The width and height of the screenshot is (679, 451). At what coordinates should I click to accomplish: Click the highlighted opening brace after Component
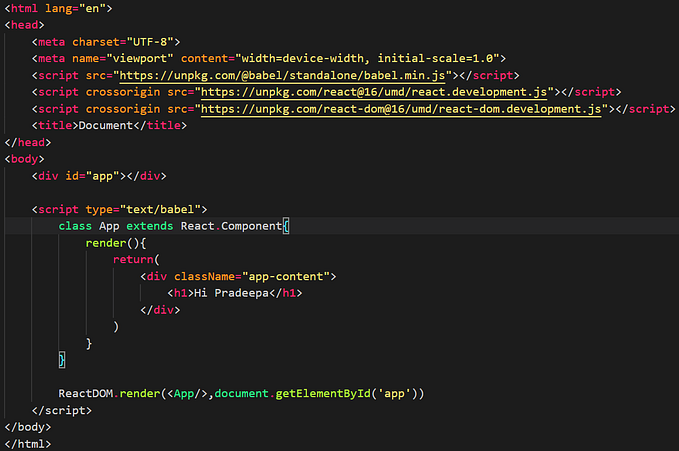click(x=286, y=226)
